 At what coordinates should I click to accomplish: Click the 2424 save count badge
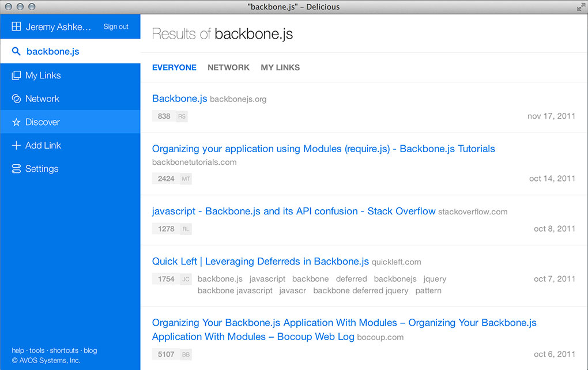click(166, 179)
